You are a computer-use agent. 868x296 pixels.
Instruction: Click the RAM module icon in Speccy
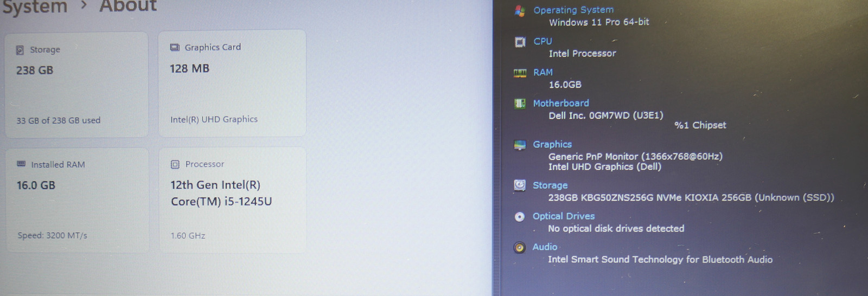[520, 73]
